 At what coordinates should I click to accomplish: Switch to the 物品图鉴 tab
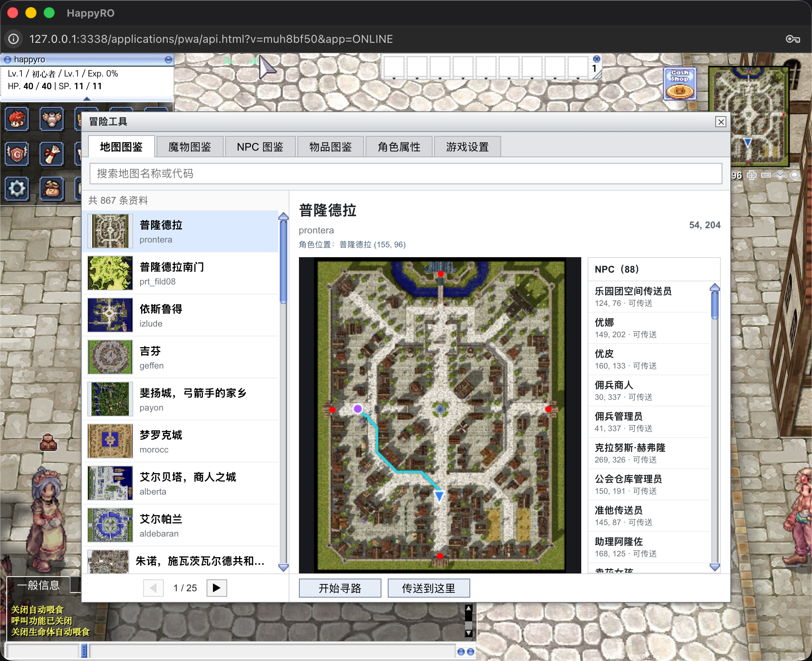tap(331, 147)
